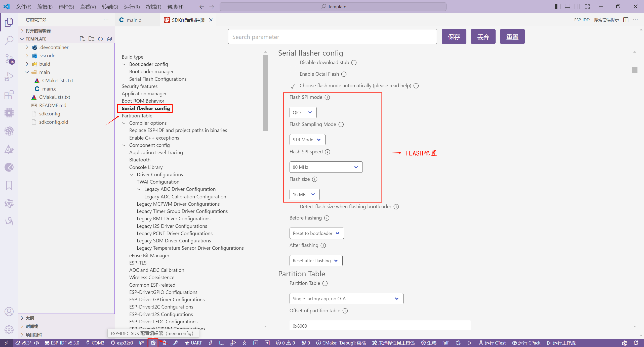
Task: Click the build project wrench icon
Action: click(x=176, y=343)
